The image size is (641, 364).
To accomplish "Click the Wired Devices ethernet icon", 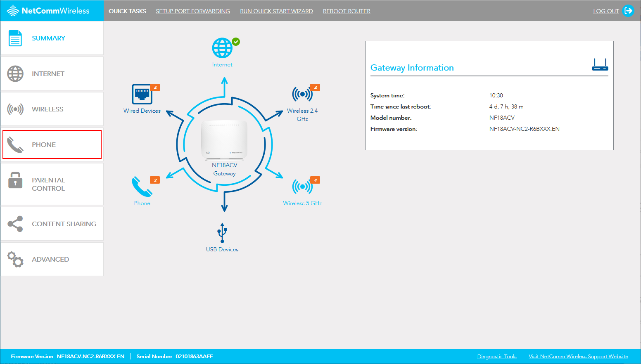I will coord(142,94).
